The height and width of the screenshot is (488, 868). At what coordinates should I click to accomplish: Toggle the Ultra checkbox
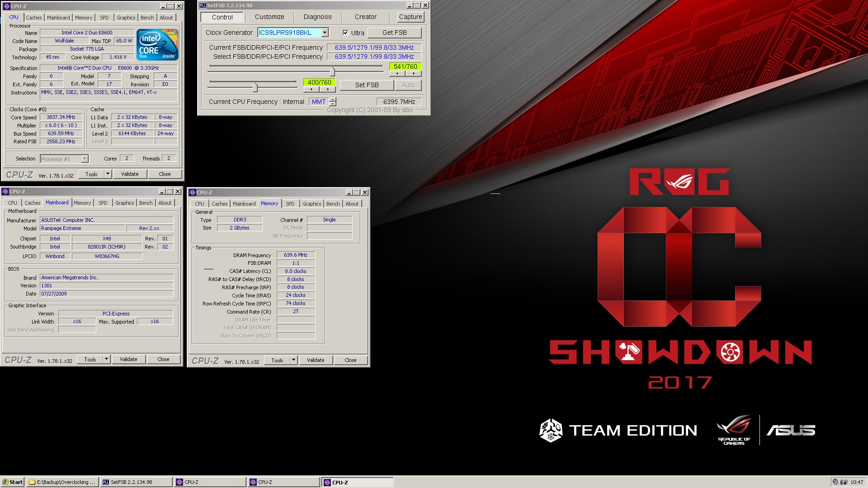[345, 33]
